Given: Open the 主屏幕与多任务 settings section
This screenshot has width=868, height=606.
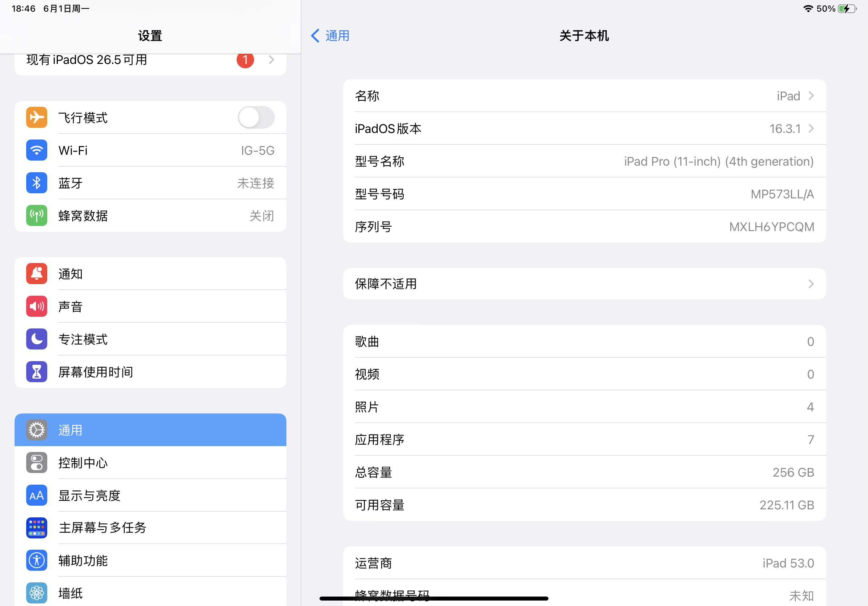Looking at the screenshot, I should coord(150,528).
